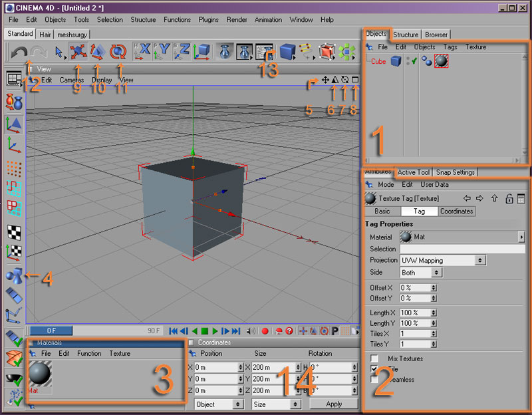Viewport: 532px width, 415px height.
Task: Add a Cube primitive object
Action: pos(287,52)
